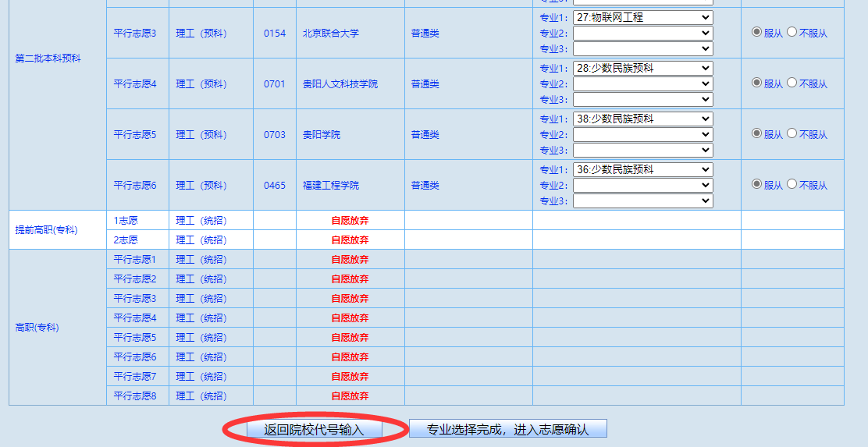Click 普通类 in 福建工程学院 row
Screen dimensions: 868x447
click(425, 186)
